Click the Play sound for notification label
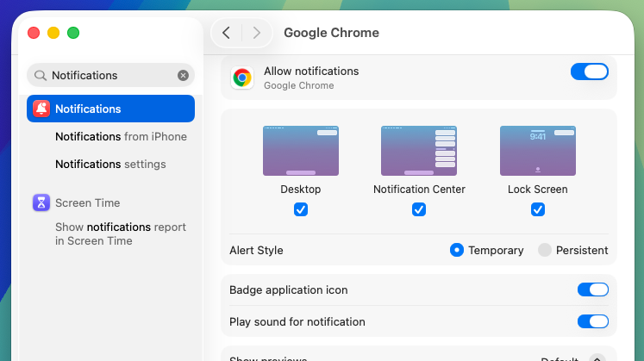Image resolution: width=644 pixels, height=361 pixels. pyautogui.click(x=297, y=322)
